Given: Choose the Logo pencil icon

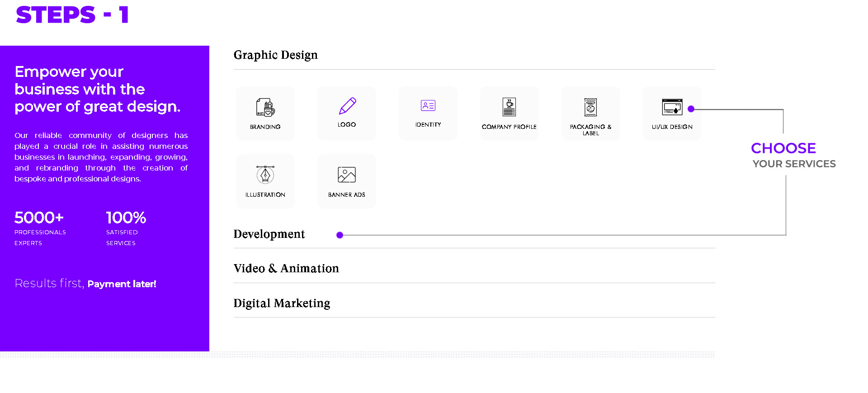Looking at the screenshot, I should [347, 106].
